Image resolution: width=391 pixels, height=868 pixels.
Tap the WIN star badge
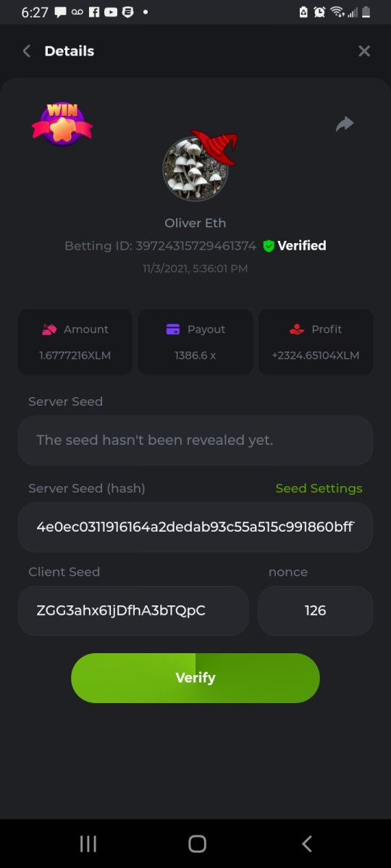coord(62,124)
